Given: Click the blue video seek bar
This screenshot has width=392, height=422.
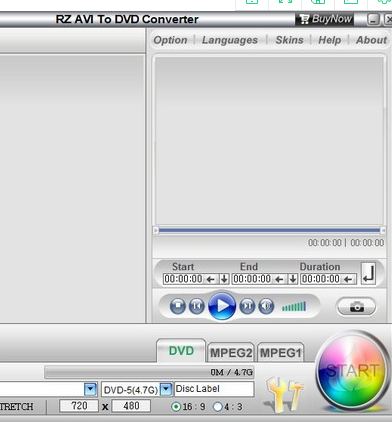Looking at the screenshot, I should pos(269,230).
